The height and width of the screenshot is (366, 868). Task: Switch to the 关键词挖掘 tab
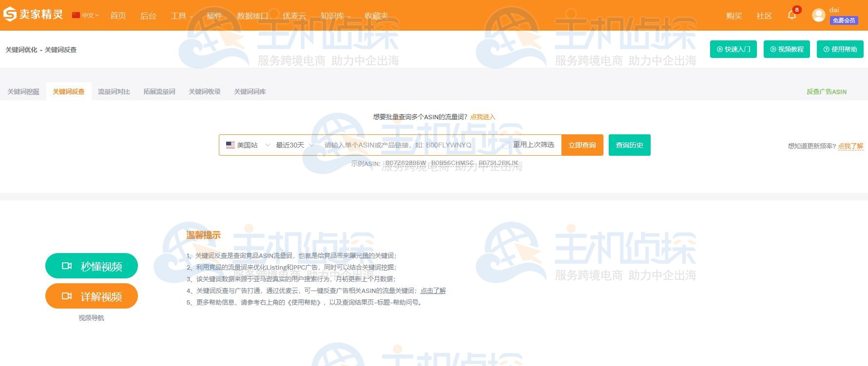23,91
